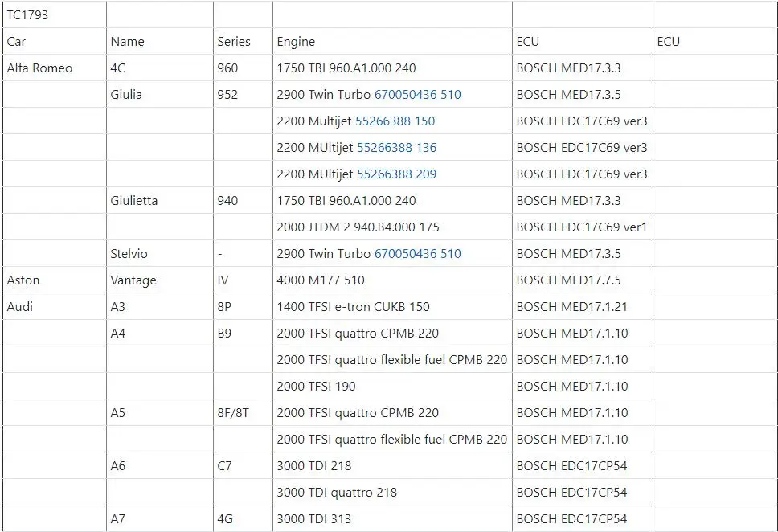Image resolution: width=778 pixels, height=532 pixels.
Task: Follow the 55266388 209 engine code link
Action: [396, 174]
